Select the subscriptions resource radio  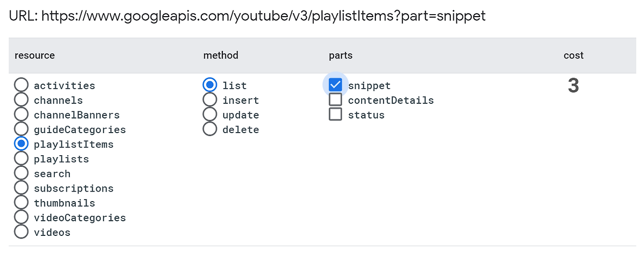click(21, 188)
